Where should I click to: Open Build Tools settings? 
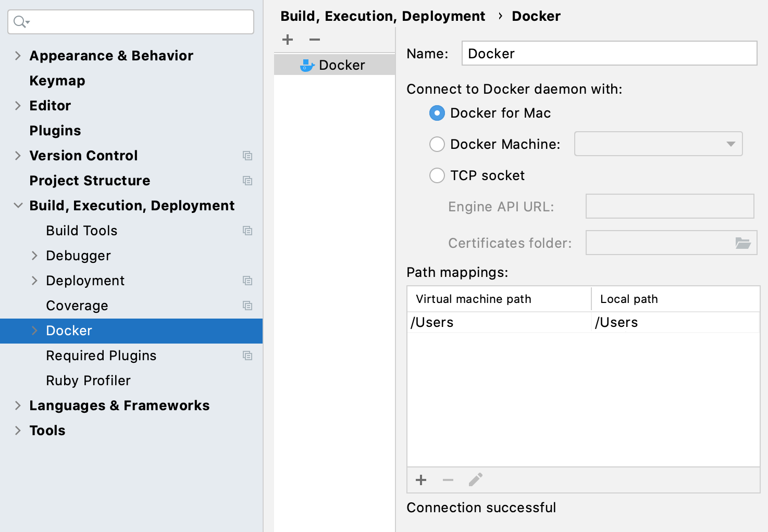tap(82, 231)
